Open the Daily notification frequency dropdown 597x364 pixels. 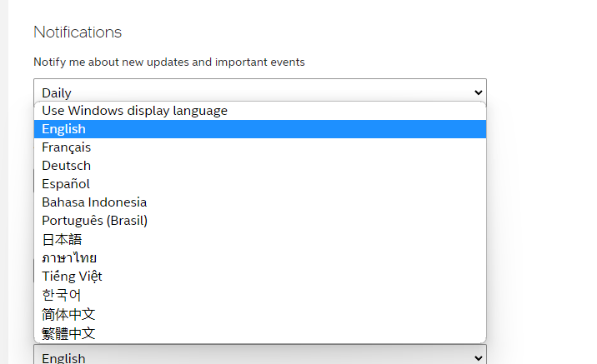[x=250, y=92]
